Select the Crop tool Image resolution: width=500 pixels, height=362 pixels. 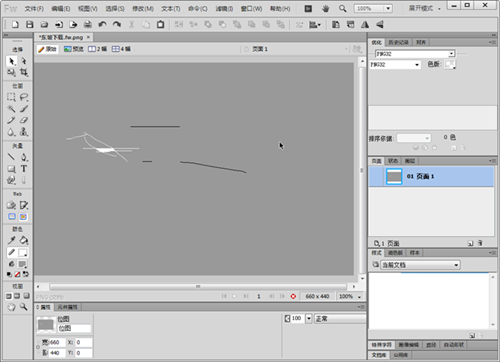[24, 72]
